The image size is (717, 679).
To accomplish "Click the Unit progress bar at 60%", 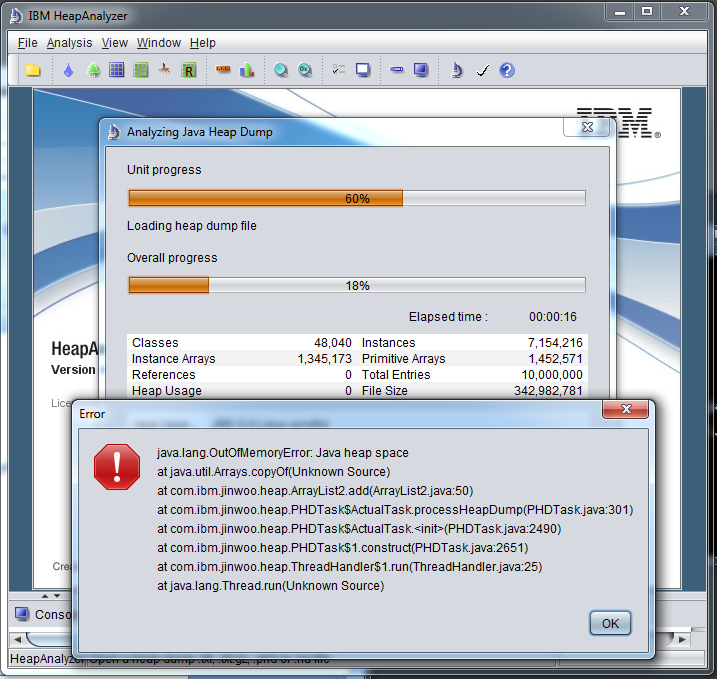I will 357,198.
